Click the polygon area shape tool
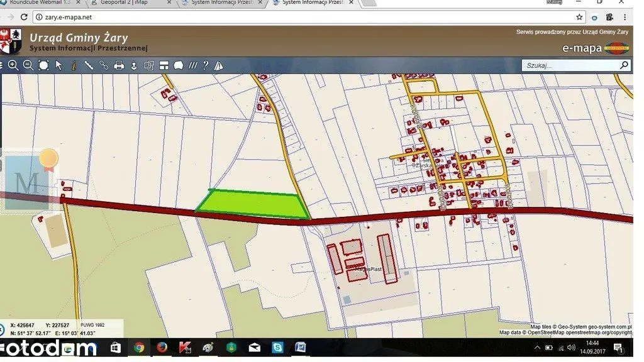 pos(178,65)
